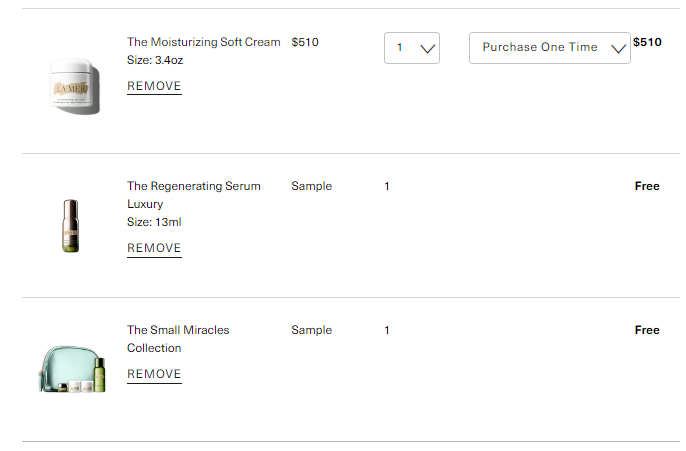Remove The Regenerating Serum Luxury sample
The height and width of the screenshot is (451, 686).
pyautogui.click(x=154, y=248)
